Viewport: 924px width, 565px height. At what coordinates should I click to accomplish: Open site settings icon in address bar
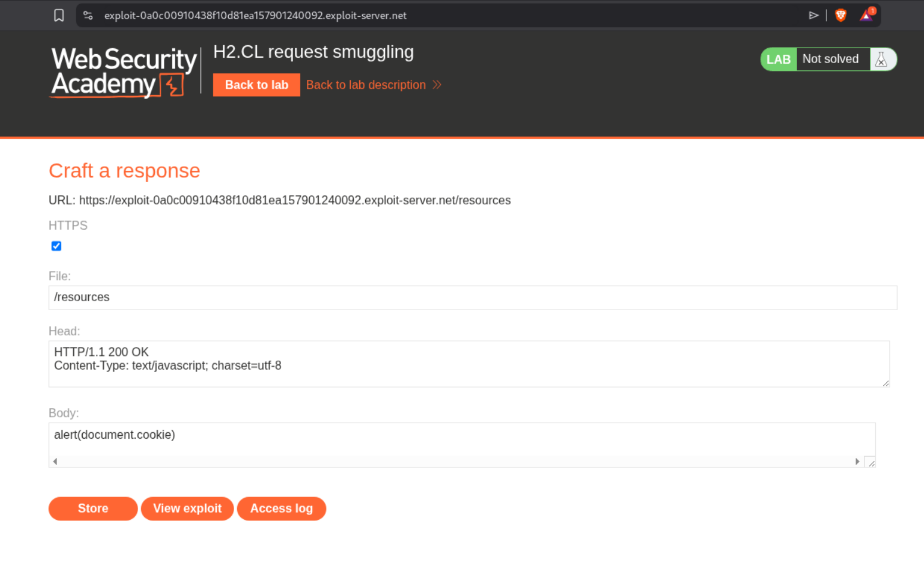(x=88, y=15)
